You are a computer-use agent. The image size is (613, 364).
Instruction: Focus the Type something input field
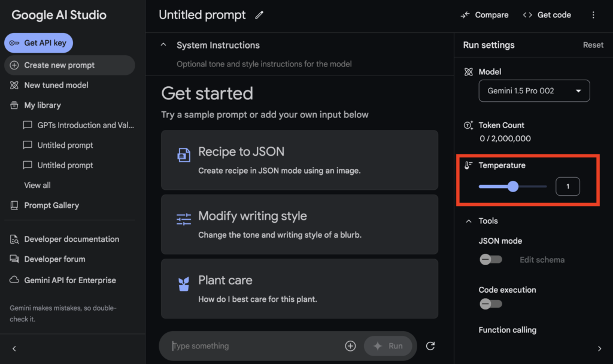click(x=254, y=346)
